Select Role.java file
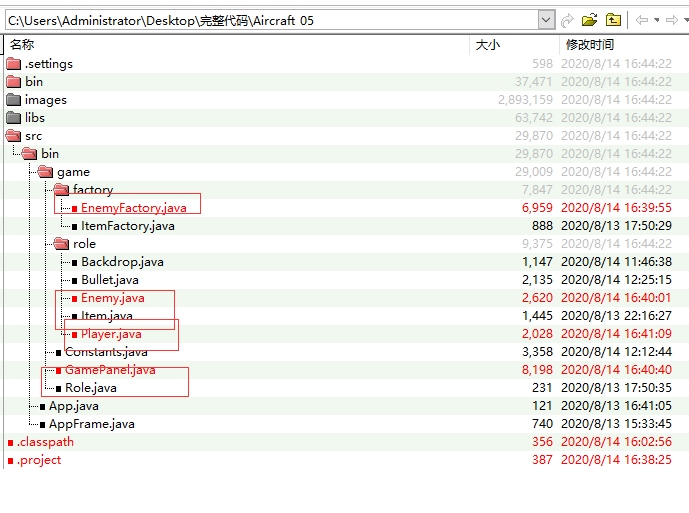Viewport: 689px width, 513px height. pyautogui.click(x=91, y=388)
